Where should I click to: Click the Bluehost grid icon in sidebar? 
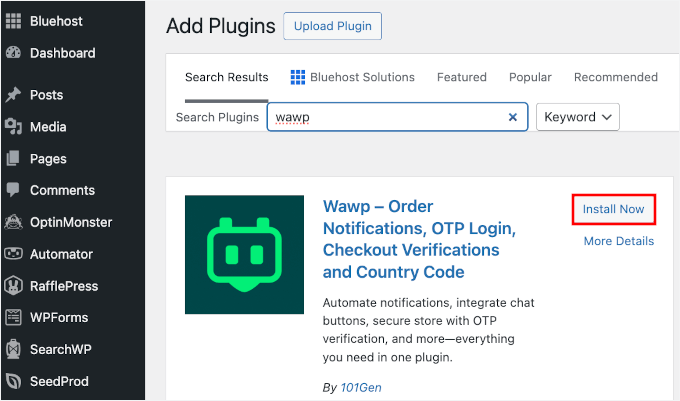13,21
